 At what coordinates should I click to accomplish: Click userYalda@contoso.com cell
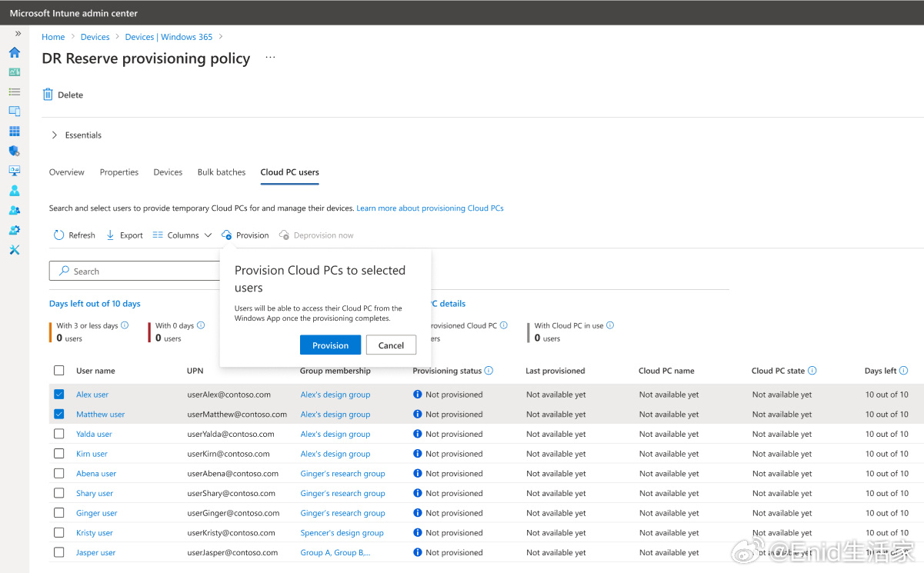231,434
